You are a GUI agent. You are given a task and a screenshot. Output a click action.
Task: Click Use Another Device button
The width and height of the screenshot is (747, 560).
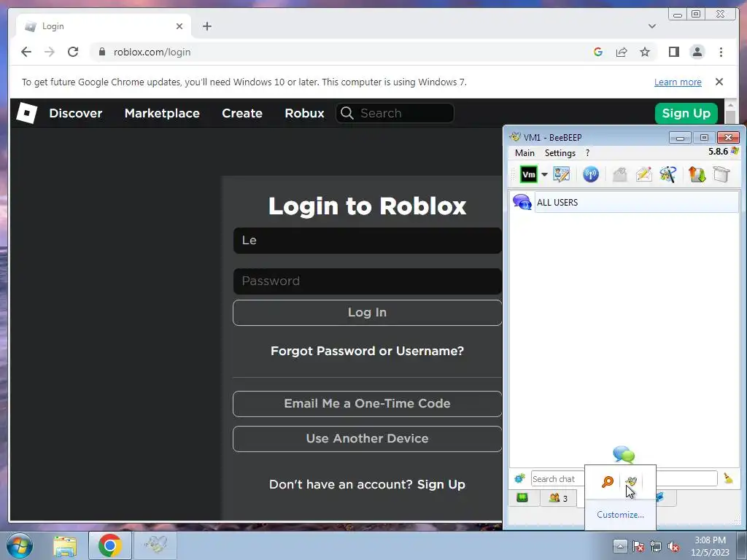368,438
